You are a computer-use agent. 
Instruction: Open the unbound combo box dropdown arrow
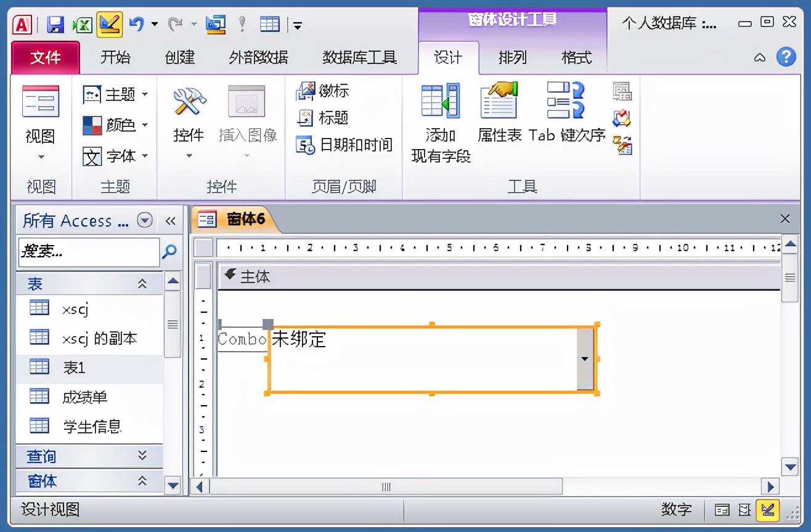click(583, 358)
